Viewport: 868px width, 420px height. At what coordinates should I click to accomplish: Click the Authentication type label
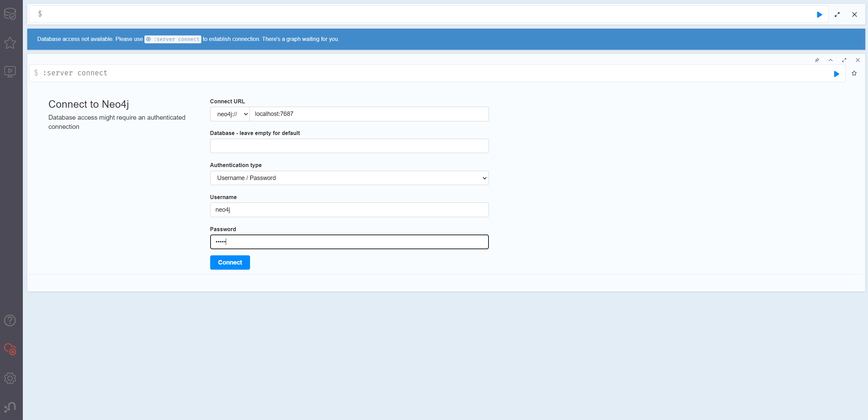(x=236, y=165)
